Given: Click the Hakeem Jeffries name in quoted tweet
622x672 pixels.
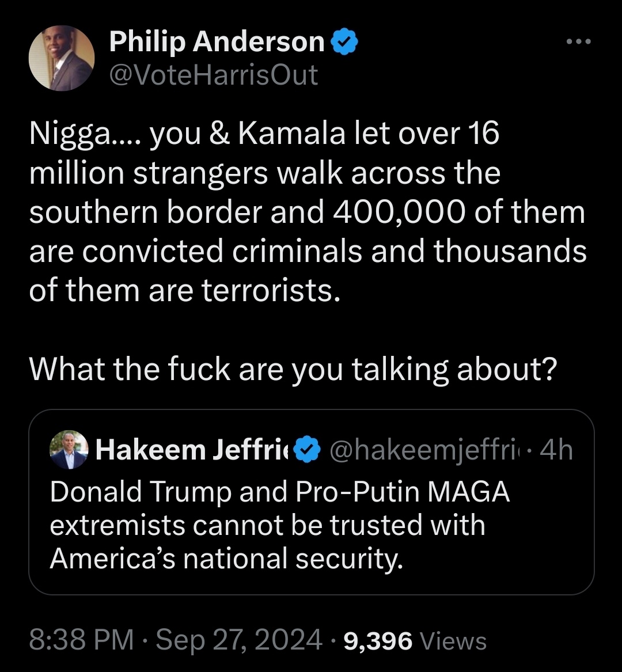Looking at the screenshot, I should click(x=194, y=450).
